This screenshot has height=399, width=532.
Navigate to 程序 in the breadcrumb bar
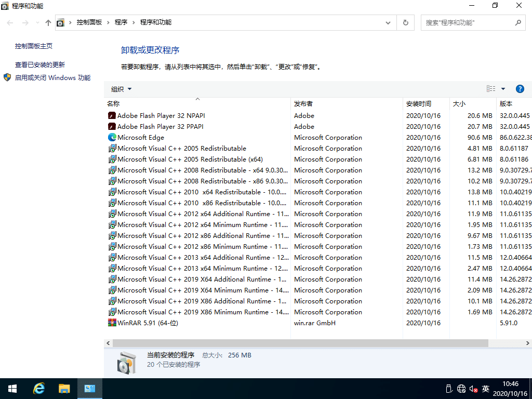click(122, 22)
